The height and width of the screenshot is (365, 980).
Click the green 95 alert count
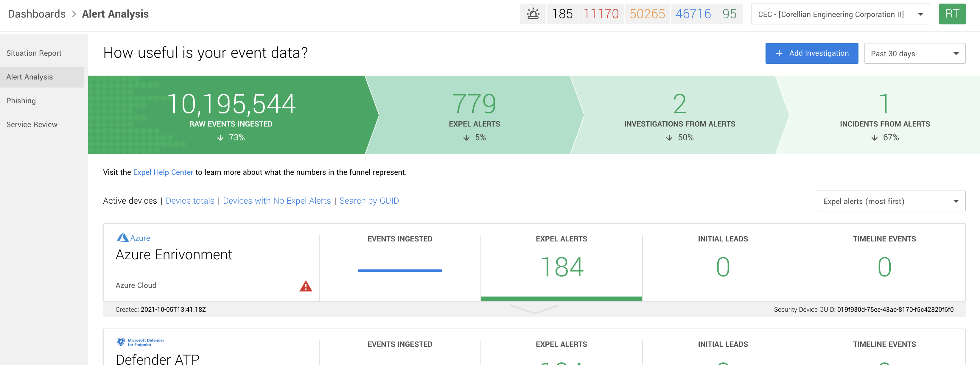pyautogui.click(x=729, y=14)
